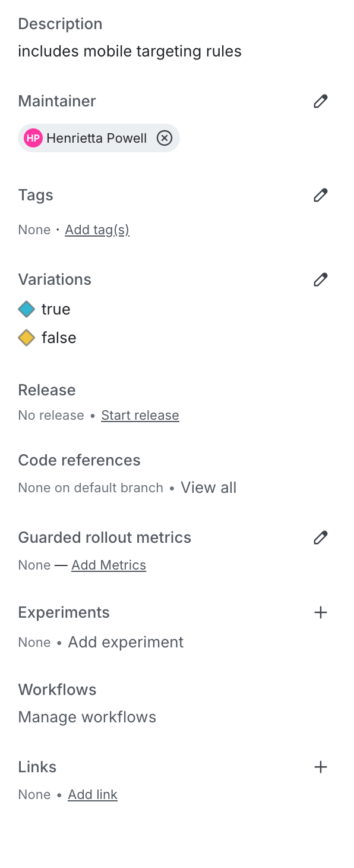Open Manage workflows
This screenshot has height=868, width=354.
(87, 717)
